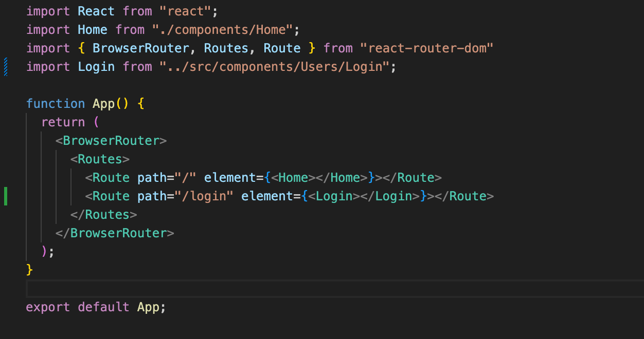
Task: Select the word React in the first import
Action: (x=96, y=11)
